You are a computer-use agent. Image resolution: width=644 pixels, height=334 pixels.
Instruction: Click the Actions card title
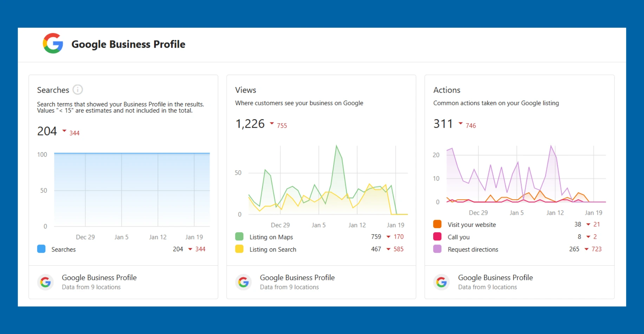pyautogui.click(x=447, y=90)
